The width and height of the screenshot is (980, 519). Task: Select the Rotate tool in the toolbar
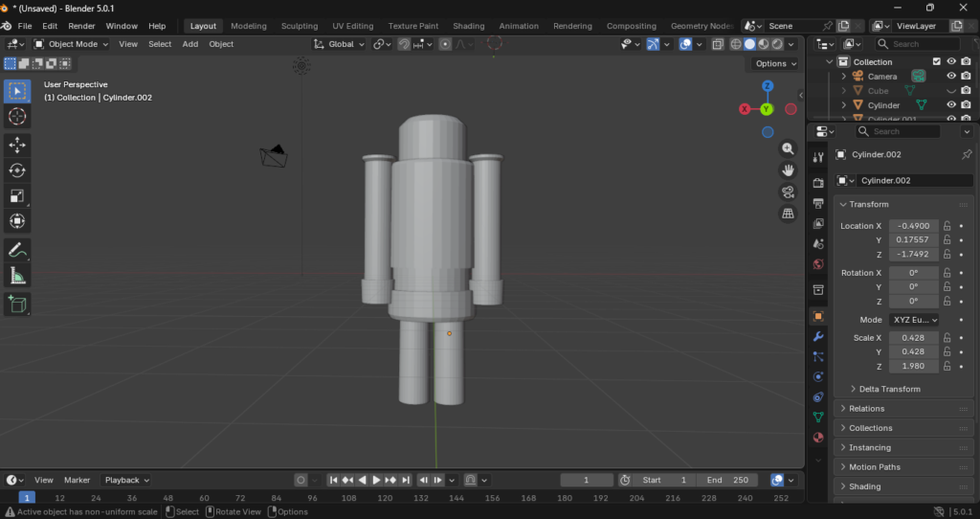point(17,170)
